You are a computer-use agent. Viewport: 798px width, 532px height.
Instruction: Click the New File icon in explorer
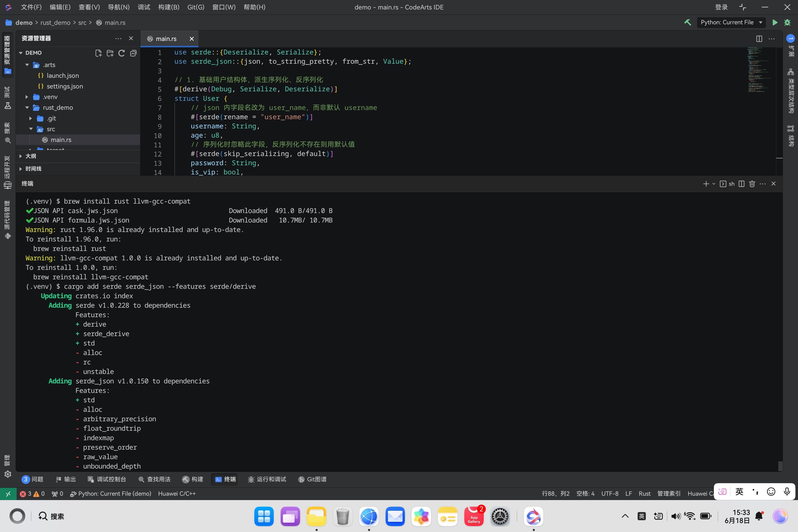[x=98, y=53]
